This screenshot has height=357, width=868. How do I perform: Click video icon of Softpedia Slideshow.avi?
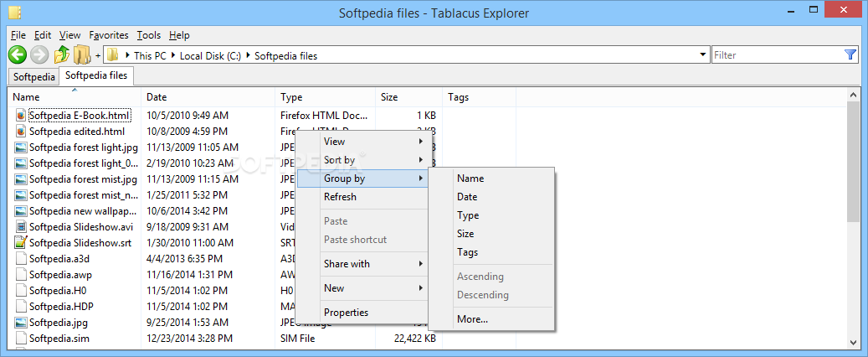pyautogui.click(x=21, y=227)
